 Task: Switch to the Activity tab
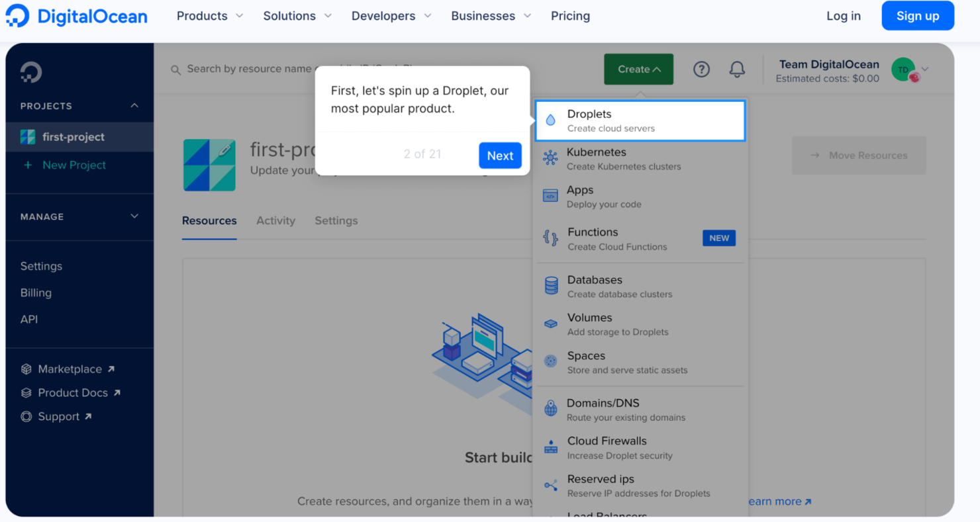[275, 220]
